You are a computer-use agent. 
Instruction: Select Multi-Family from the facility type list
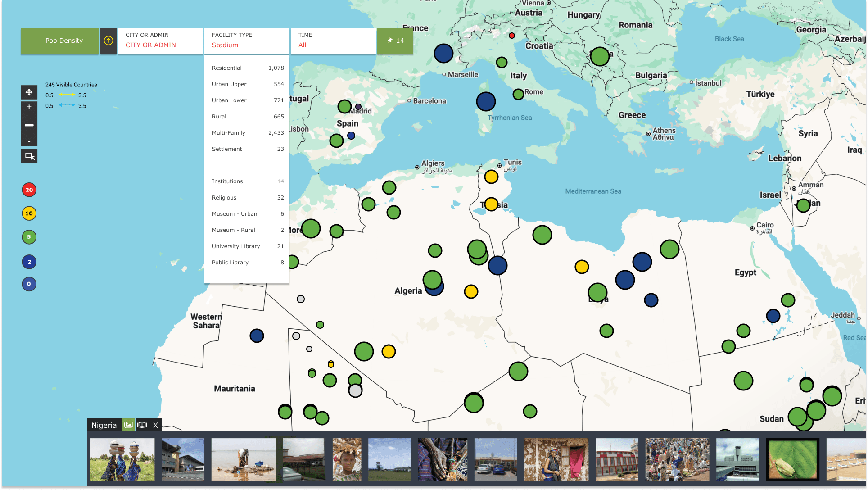pos(229,132)
